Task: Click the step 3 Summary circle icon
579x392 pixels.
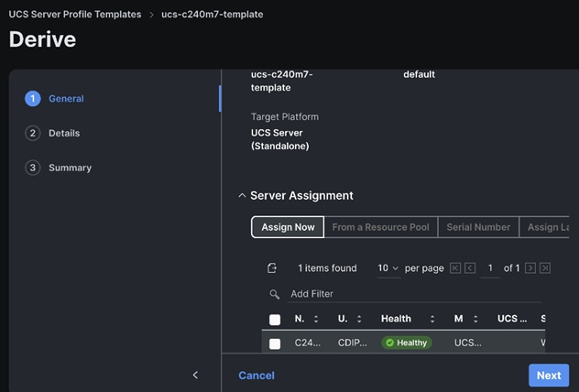Action: (x=32, y=168)
